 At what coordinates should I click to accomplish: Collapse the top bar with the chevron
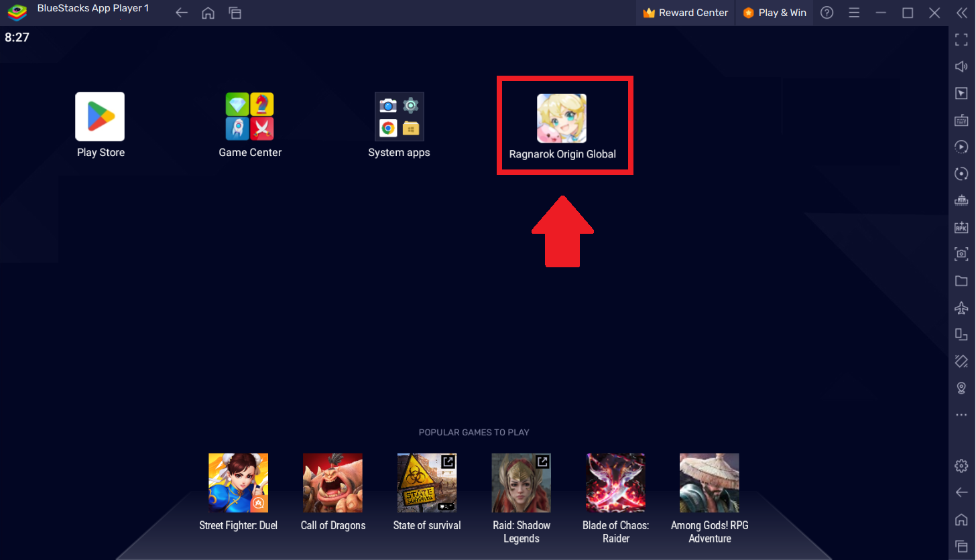[962, 12]
